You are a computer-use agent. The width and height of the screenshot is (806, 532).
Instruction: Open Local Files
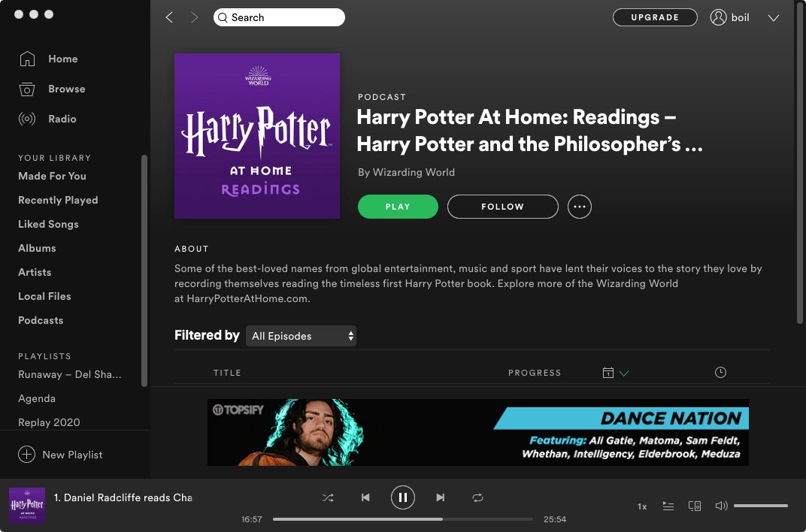click(44, 296)
